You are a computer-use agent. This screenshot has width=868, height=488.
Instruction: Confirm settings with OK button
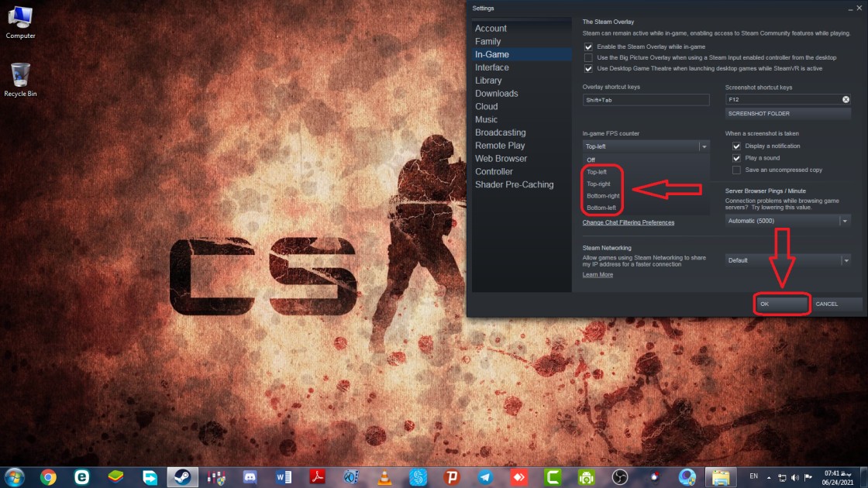pyautogui.click(x=782, y=304)
